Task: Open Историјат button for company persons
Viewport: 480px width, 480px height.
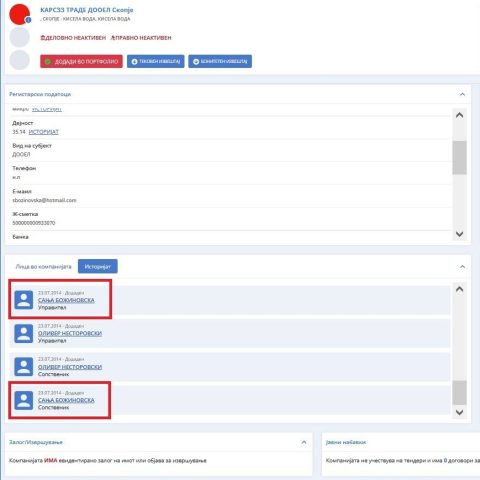Action: tap(98, 267)
